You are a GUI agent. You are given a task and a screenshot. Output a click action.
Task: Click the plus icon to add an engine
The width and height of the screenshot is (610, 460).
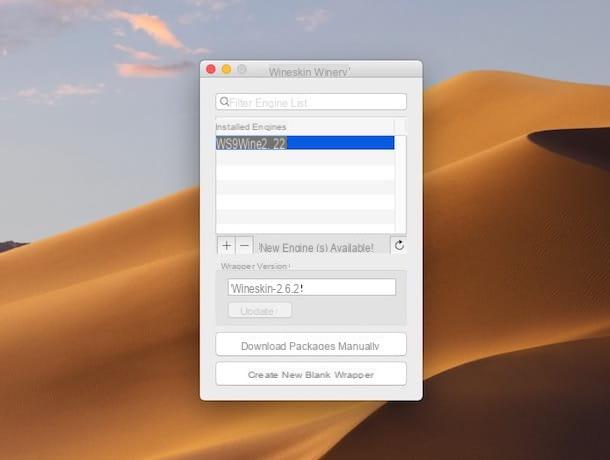226,246
